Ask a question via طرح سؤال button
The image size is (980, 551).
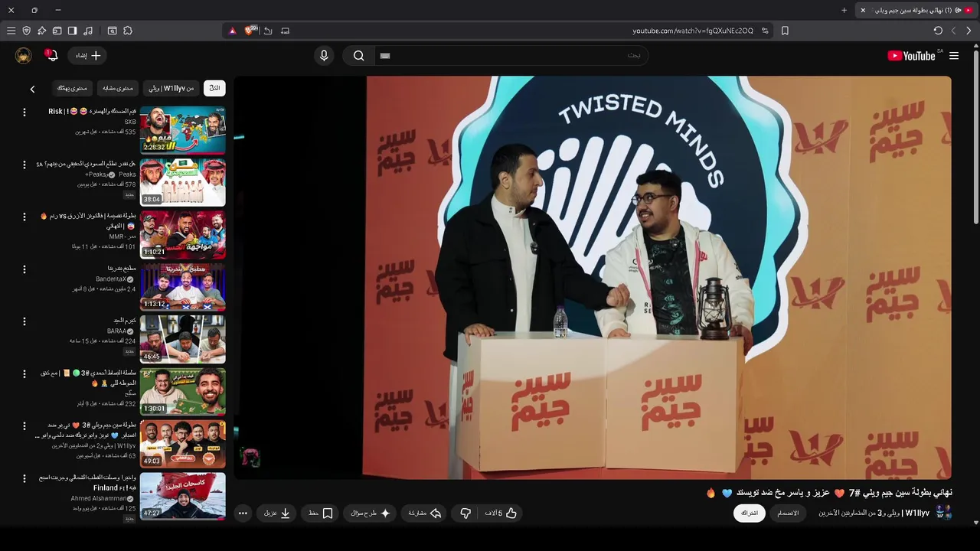(x=371, y=514)
